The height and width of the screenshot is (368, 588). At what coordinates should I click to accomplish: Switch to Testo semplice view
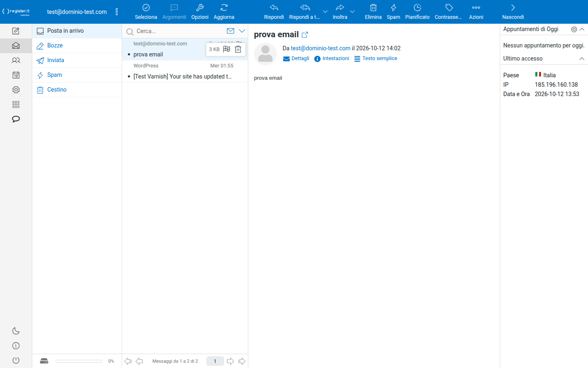coord(376,58)
